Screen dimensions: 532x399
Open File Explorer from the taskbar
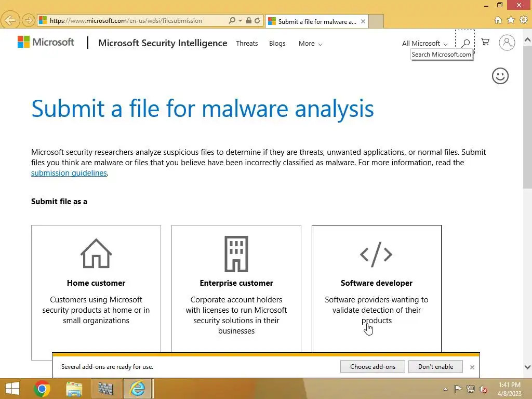[x=74, y=389]
